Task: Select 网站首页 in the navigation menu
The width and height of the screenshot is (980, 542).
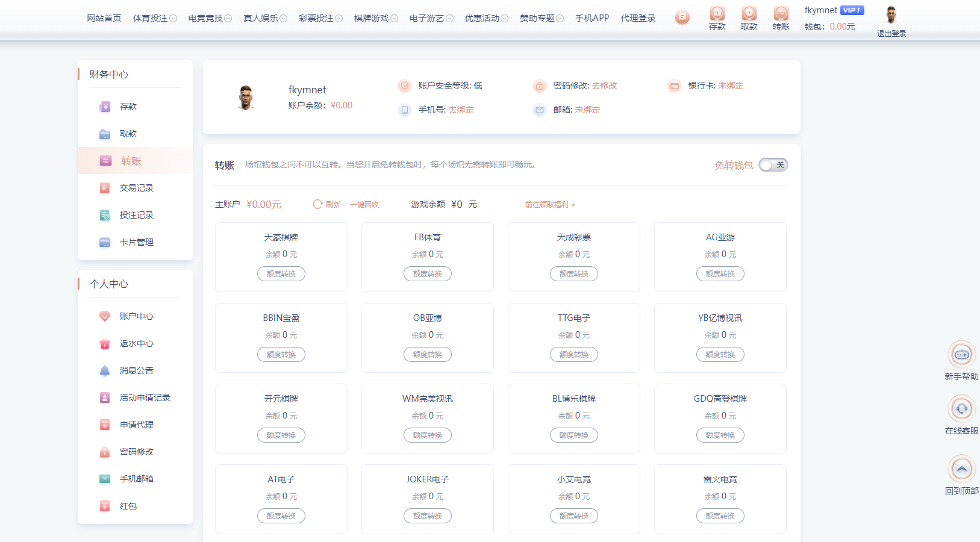Action: click(x=104, y=17)
